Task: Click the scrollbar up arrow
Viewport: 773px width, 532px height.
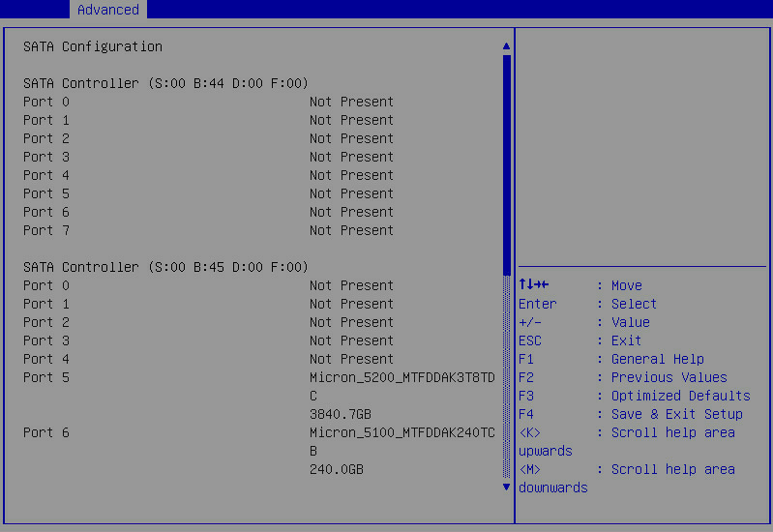Action: pos(506,46)
